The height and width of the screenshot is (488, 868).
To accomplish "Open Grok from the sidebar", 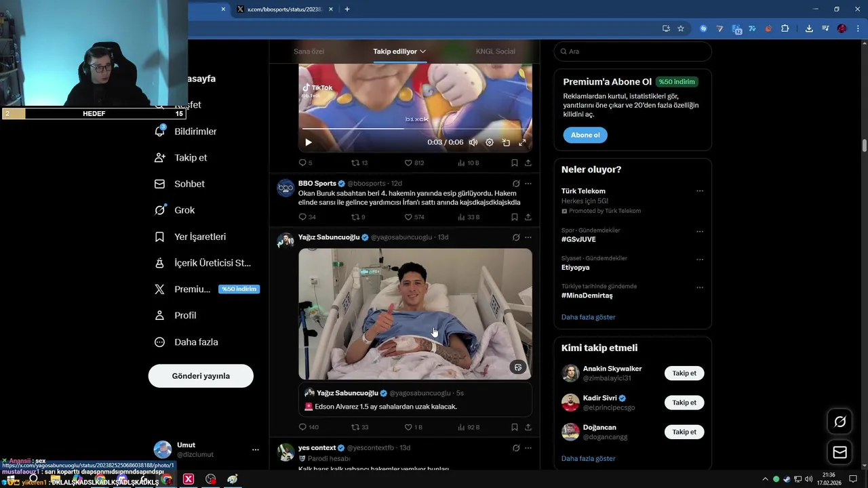I will pyautogui.click(x=175, y=210).
